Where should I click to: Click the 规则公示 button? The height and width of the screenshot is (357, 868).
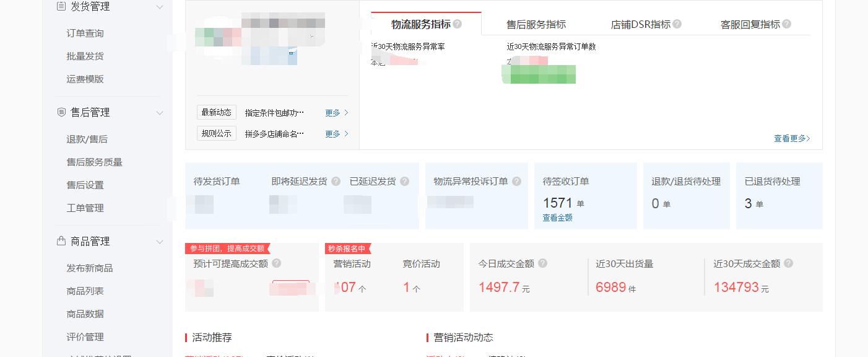tap(216, 133)
